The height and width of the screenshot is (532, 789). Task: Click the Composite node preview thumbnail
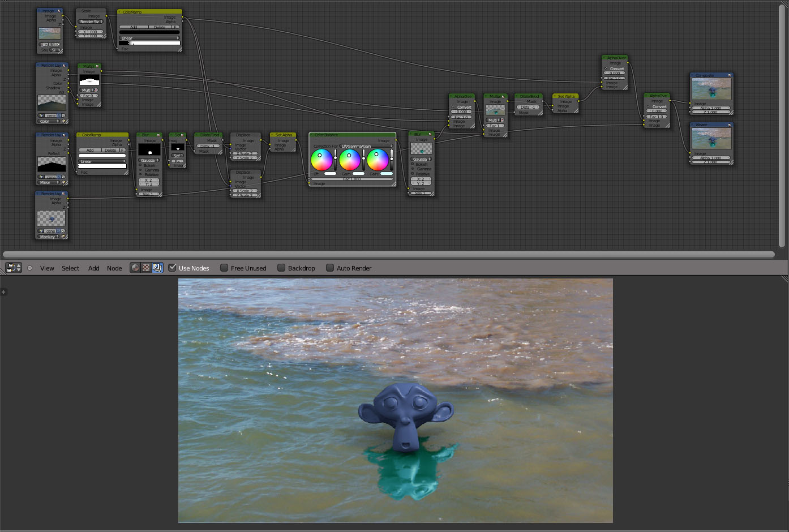711,89
